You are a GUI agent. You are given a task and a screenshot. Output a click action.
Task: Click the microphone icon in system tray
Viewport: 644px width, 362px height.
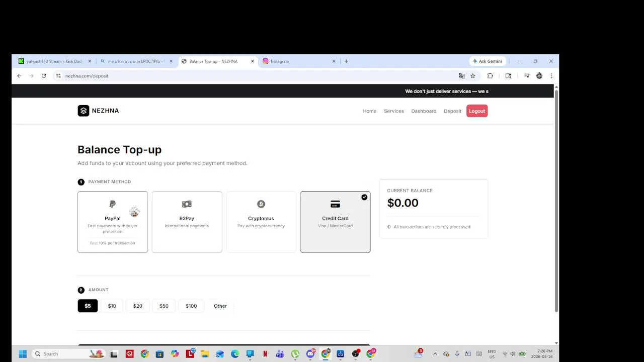point(457,354)
